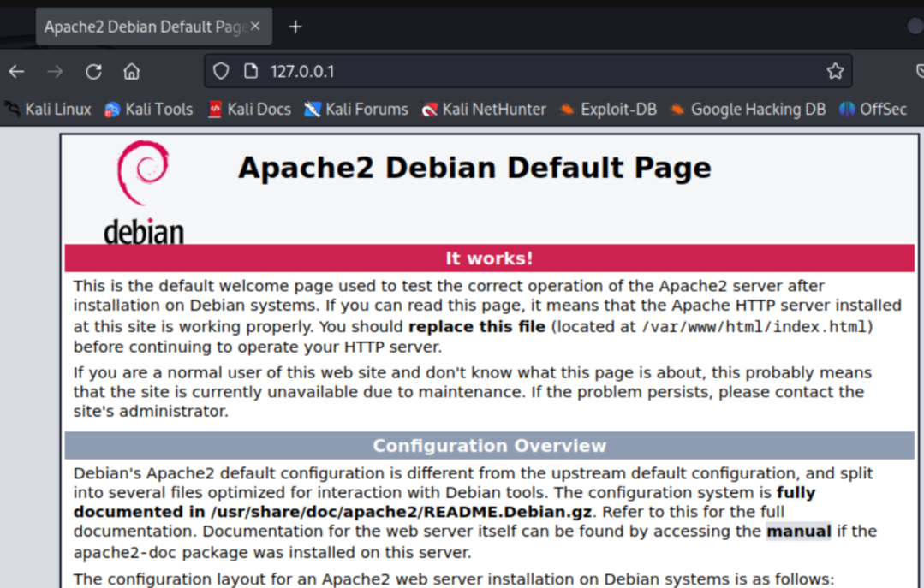This screenshot has width=924, height=588.
Task: Go back using the back arrow
Action: [x=16, y=72]
